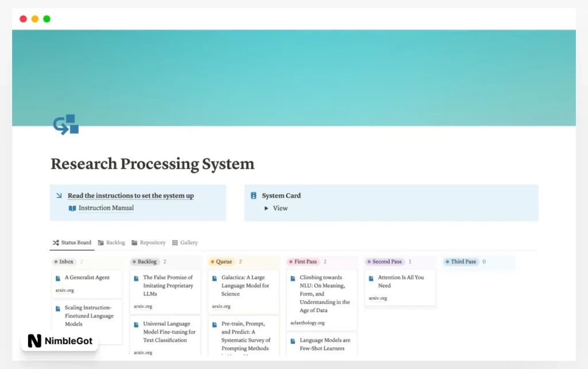Open the Attention Is All You Need card
The width and height of the screenshot is (588, 369).
pos(400,287)
